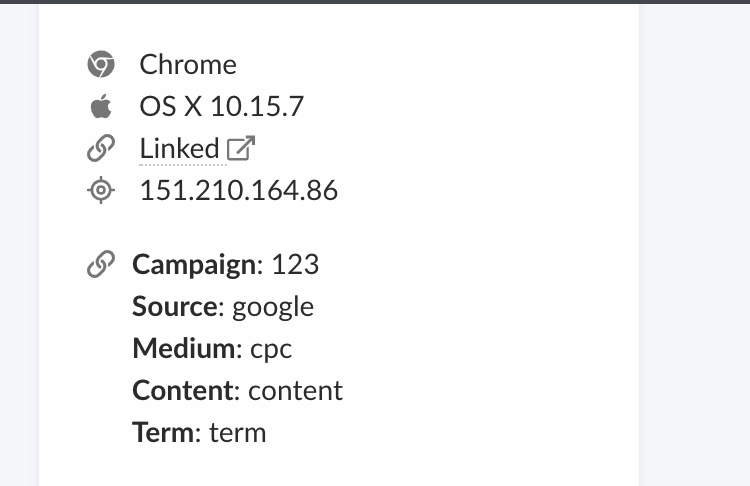Click the bold Medium label
Image resolution: width=750 pixels, height=486 pixels.
tap(184, 349)
